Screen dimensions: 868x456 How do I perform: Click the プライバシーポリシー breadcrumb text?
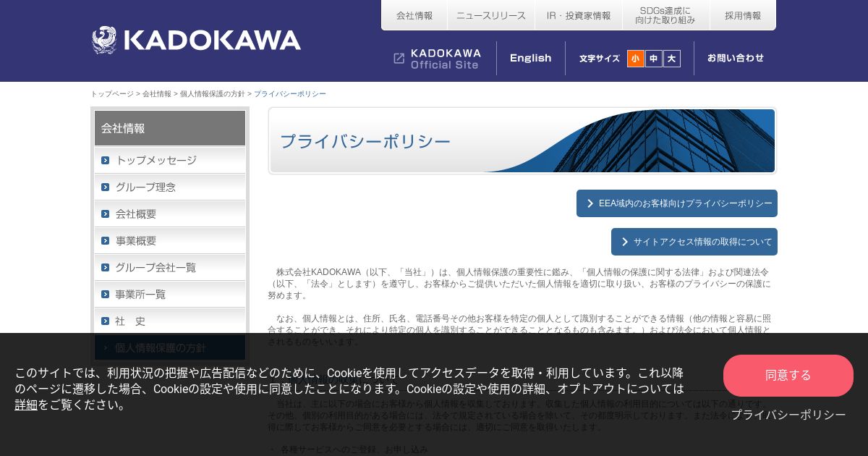pos(290,94)
